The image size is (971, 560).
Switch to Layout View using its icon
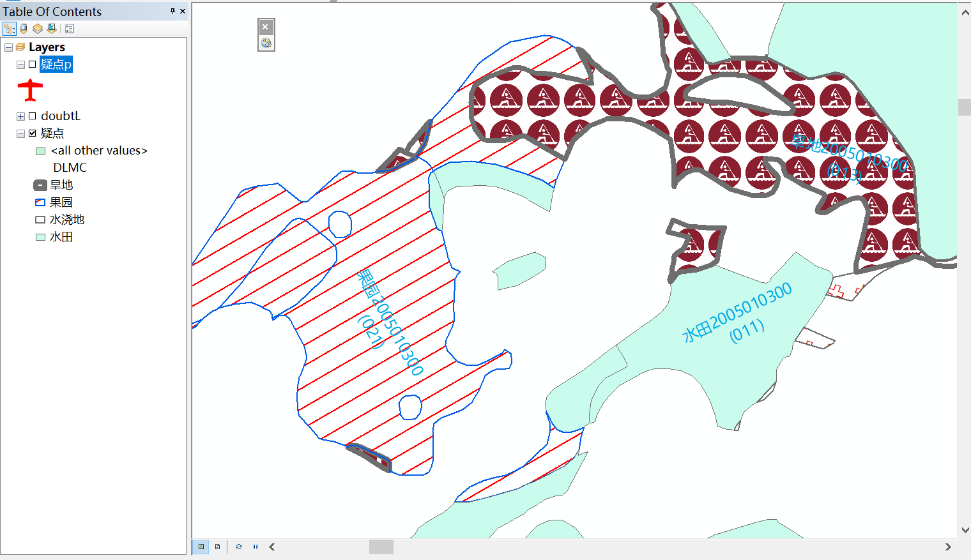tap(218, 547)
